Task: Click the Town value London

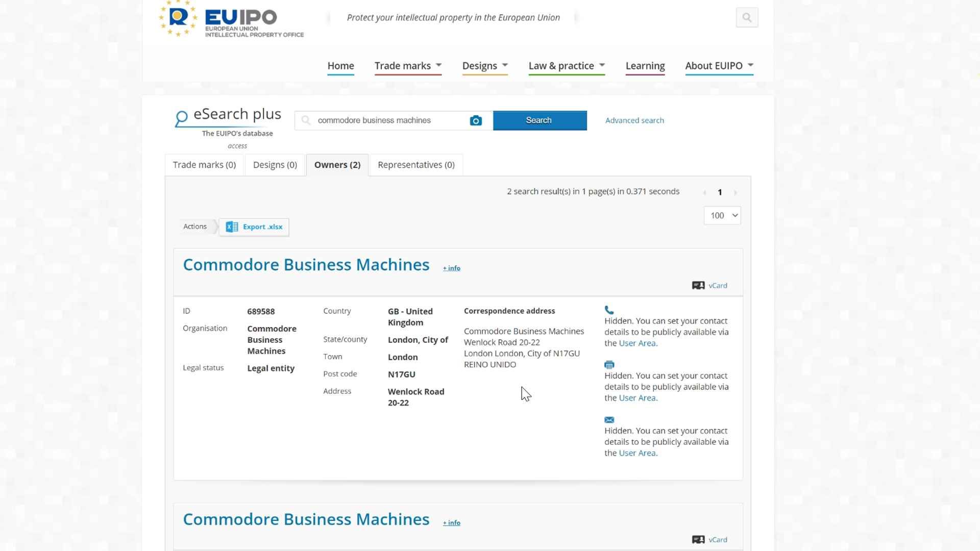Action: tap(403, 357)
